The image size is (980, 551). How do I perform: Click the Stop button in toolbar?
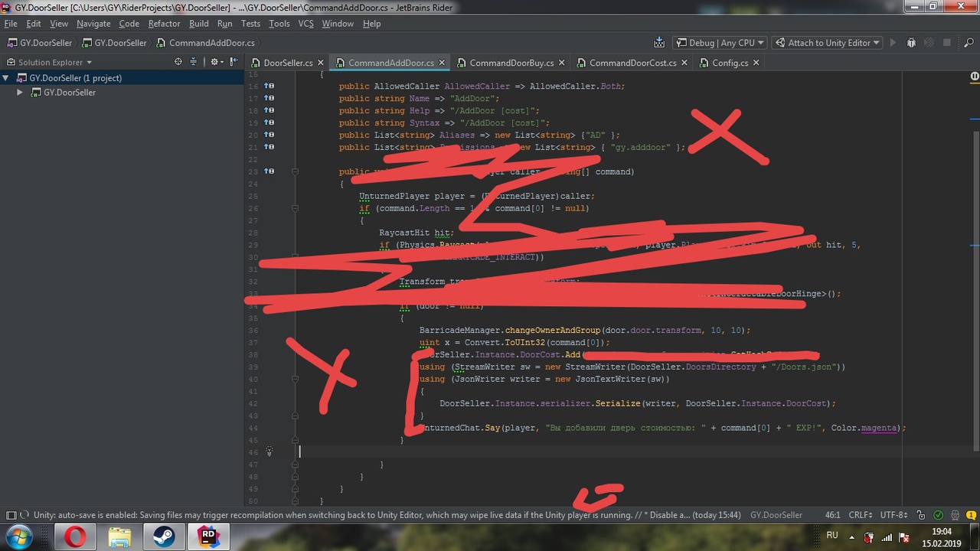(x=947, y=43)
